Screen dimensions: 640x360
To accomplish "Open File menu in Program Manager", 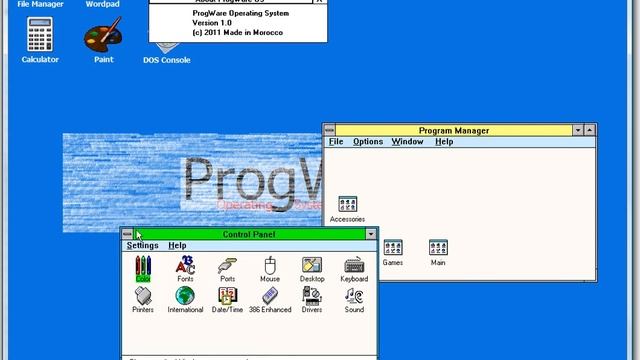I will tap(336, 142).
